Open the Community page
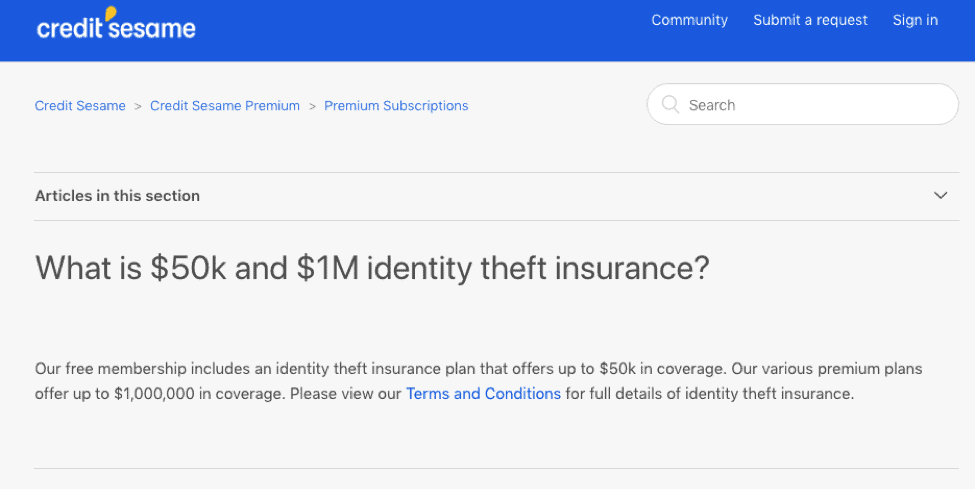Image resolution: width=975 pixels, height=490 pixels. click(690, 21)
